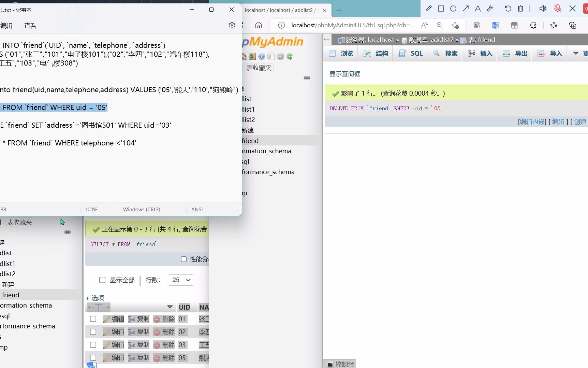
Task: Open Notepad 编辑 menu
Action: (x=6, y=26)
